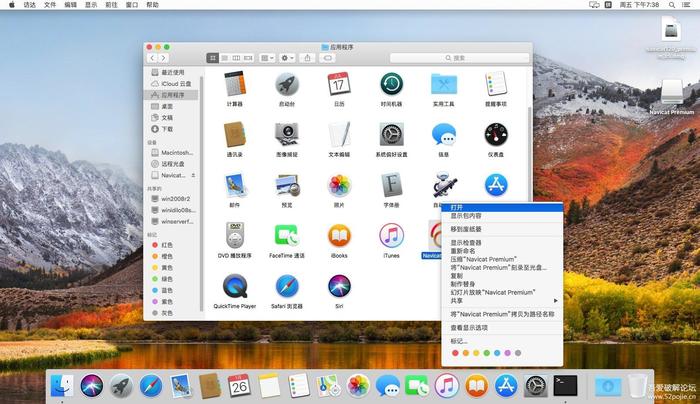Select the 仪表盘 (Dashboard) icon

click(496, 134)
